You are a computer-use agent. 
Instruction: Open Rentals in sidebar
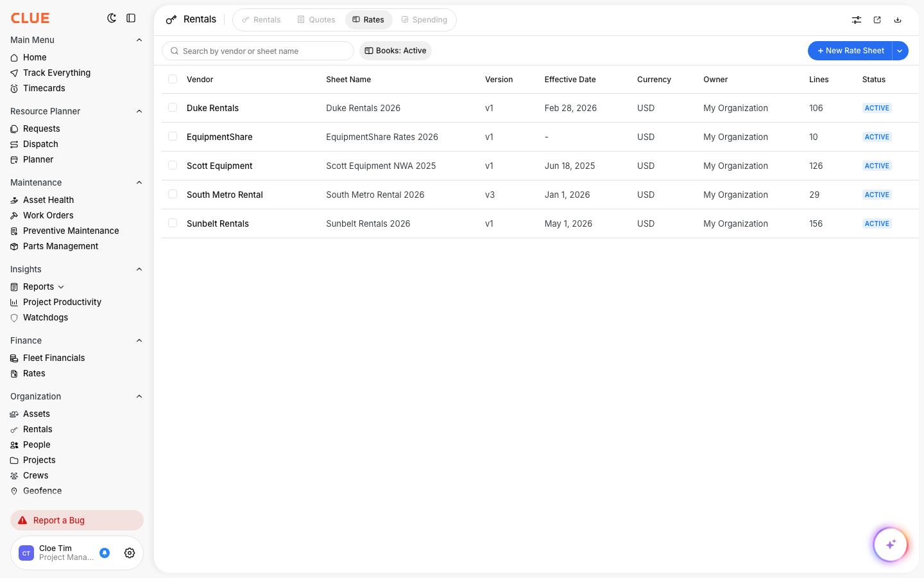tap(37, 429)
